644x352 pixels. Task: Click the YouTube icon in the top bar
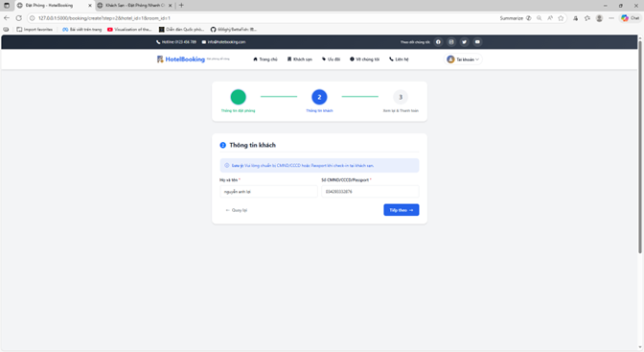point(477,42)
